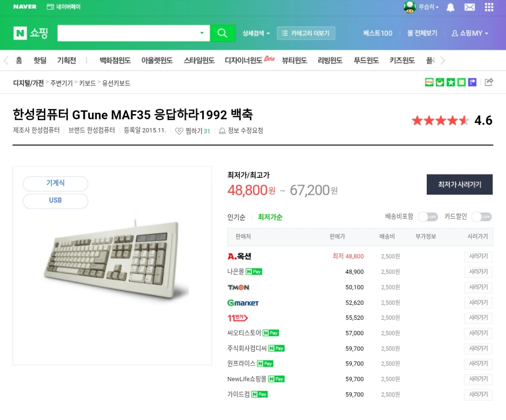Sort sellers by 인기순

click(236, 217)
